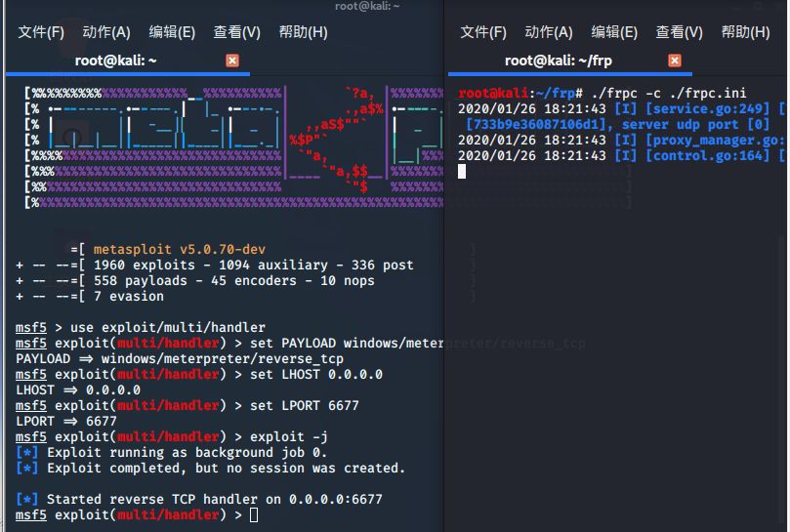Open 动作(A) menu in frp terminal

[549, 32]
